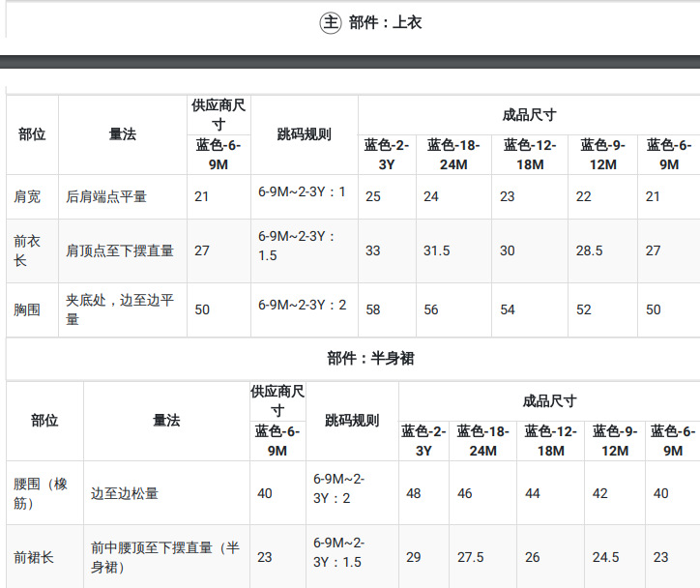Click 前中腰顶至下摆直量（半身裙） cell
Screen dimensions: 700x588
[165, 557]
